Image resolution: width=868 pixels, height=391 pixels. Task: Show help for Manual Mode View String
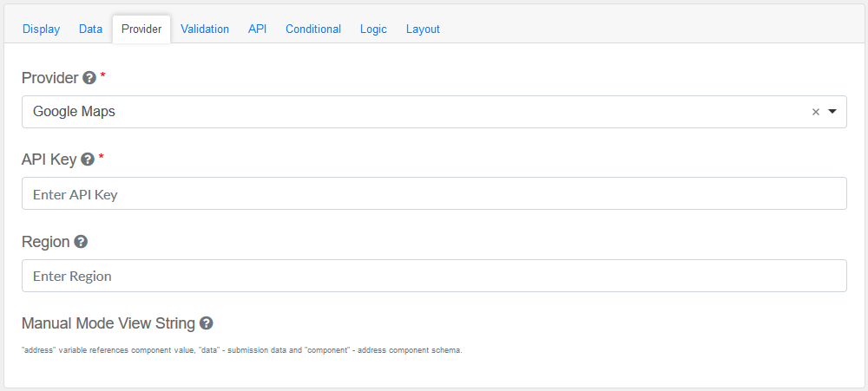click(206, 323)
